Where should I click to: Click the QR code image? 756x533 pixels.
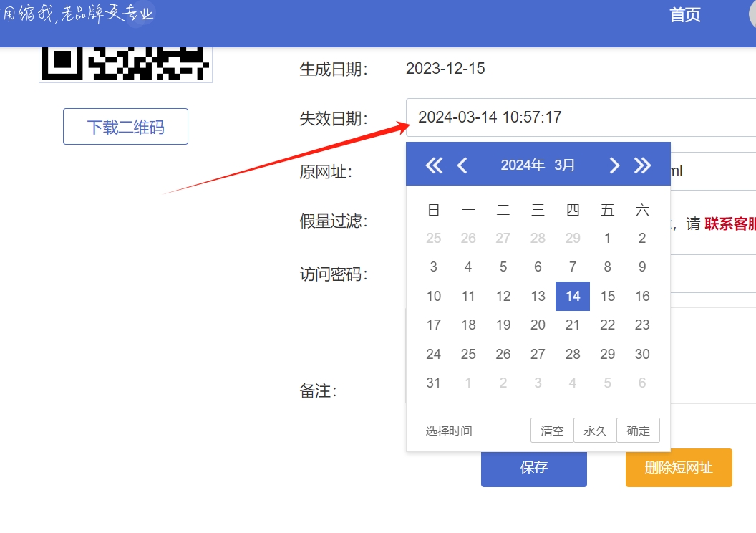(x=126, y=63)
